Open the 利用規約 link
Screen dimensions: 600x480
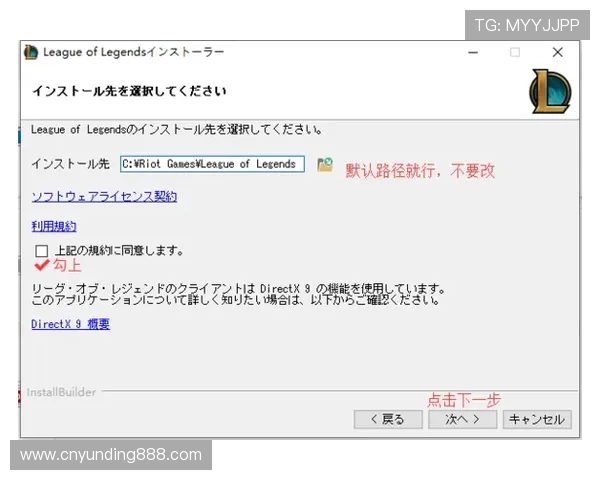(x=54, y=226)
